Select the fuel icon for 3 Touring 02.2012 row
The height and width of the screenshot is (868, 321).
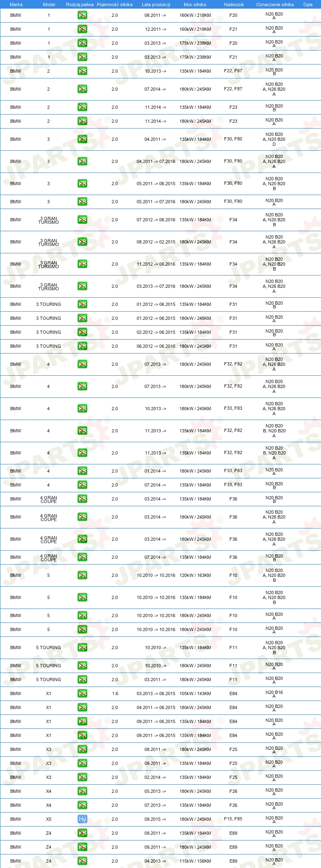(x=82, y=332)
